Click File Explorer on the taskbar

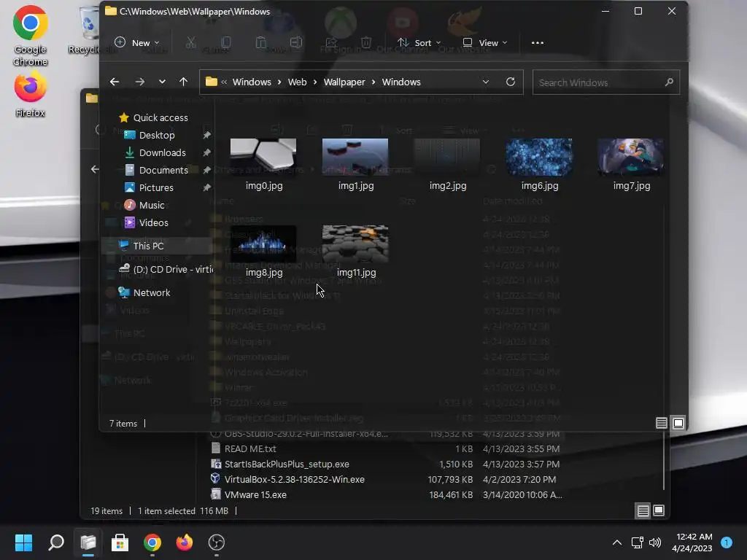[88, 542]
